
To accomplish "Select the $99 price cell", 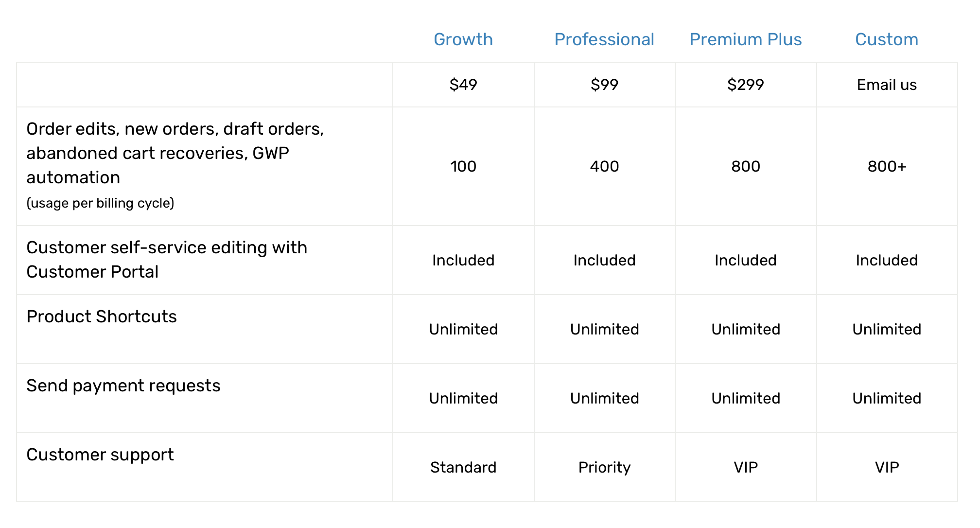I will 604,85.
